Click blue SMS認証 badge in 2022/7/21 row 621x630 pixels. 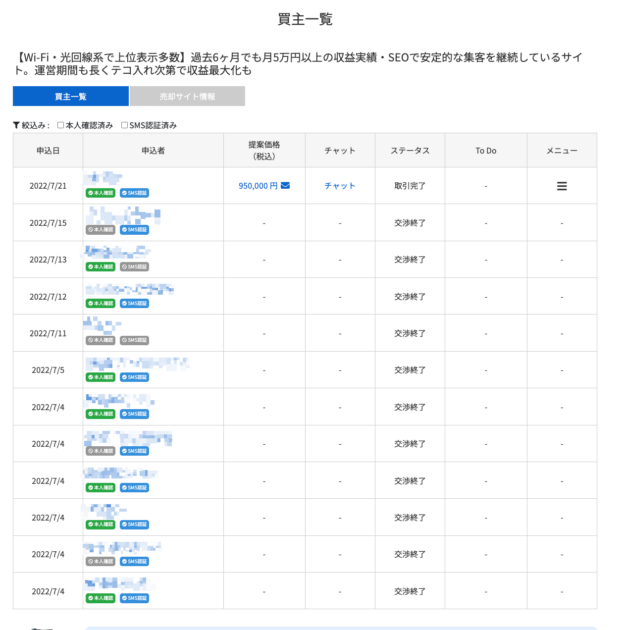coord(134,193)
